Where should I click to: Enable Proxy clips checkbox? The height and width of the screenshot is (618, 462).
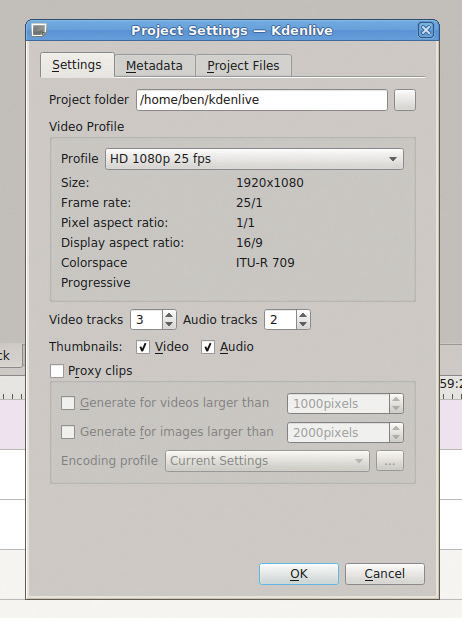(57, 371)
